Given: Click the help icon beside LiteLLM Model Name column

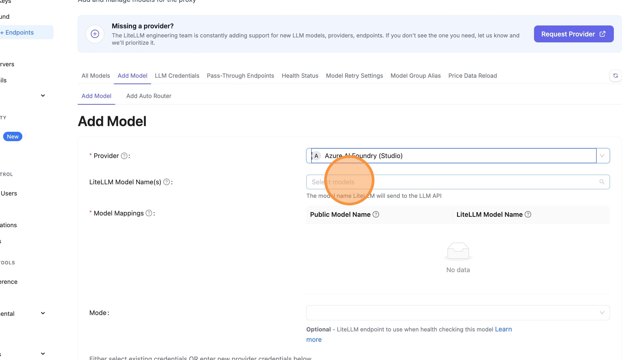Looking at the screenshot, I should pyautogui.click(x=528, y=214).
